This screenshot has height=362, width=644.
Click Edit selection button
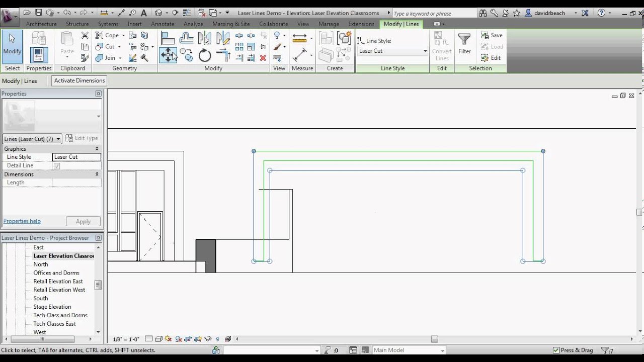(x=491, y=58)
